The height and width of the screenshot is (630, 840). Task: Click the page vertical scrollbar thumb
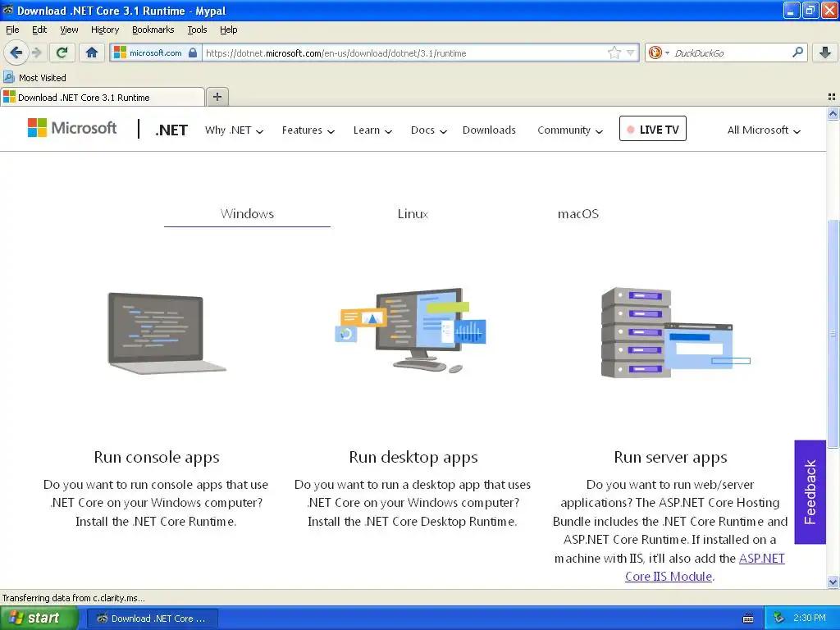tap(833, 334)
